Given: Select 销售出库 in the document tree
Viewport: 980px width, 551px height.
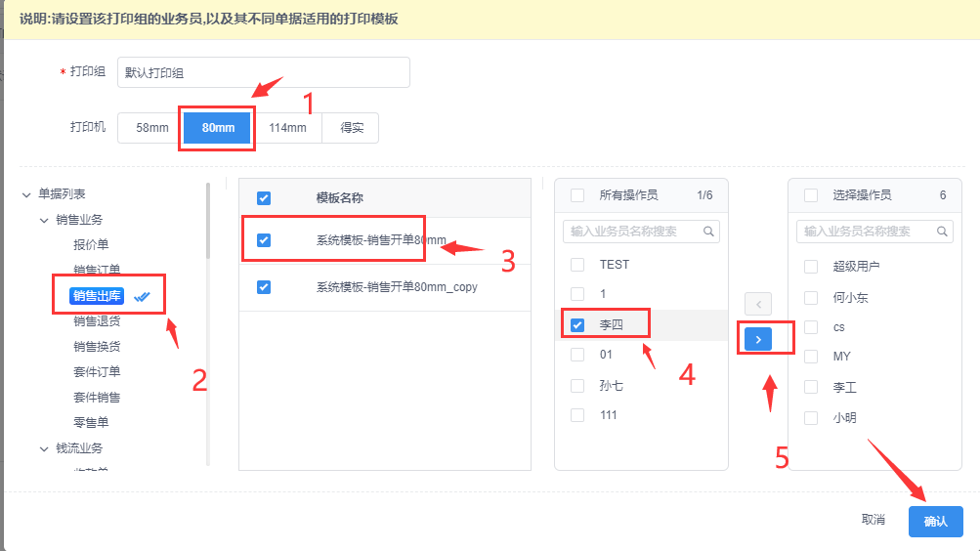Looking at the screenshot, I should tap(97, 295).
